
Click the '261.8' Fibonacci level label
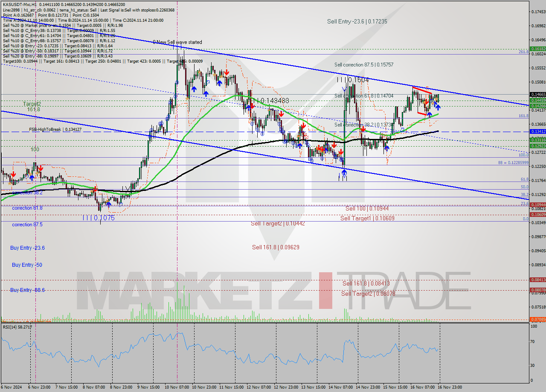[x=523, y=52]
